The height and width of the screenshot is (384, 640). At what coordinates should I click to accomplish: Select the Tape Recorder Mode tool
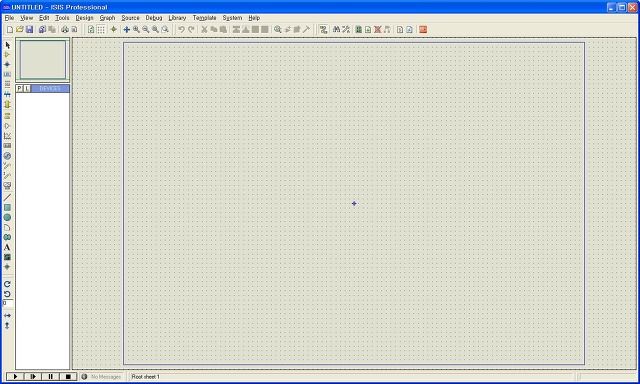(x=7, y=146)
